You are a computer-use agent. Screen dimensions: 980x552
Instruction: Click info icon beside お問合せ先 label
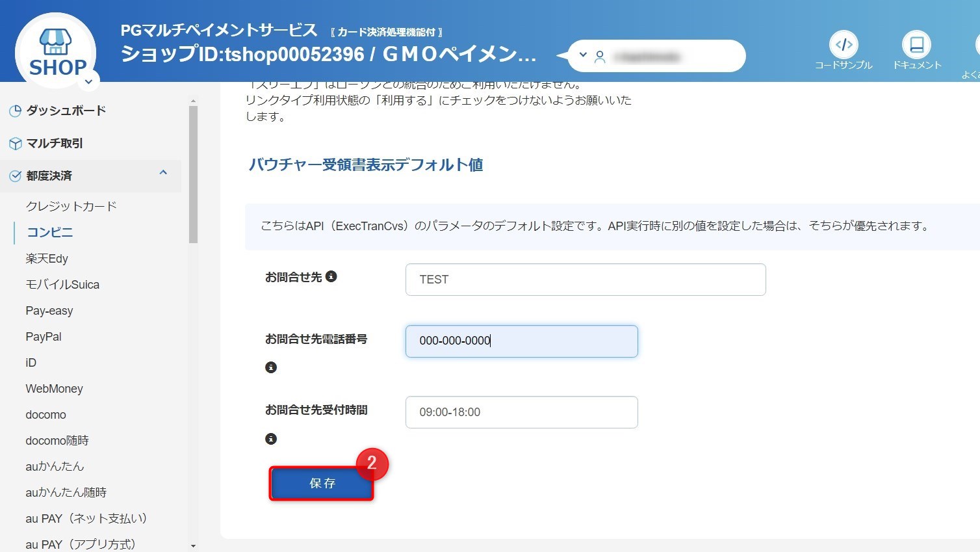pos(331,276)
